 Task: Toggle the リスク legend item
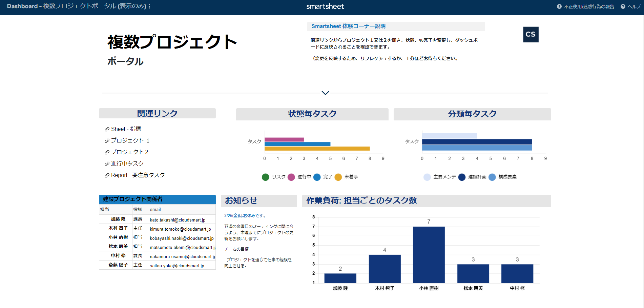(x=266, y=177)
